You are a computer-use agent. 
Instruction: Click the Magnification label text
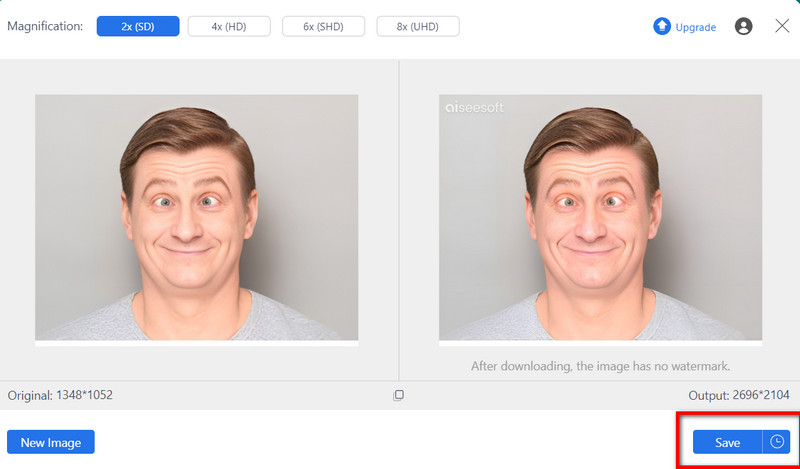point(45,26)
